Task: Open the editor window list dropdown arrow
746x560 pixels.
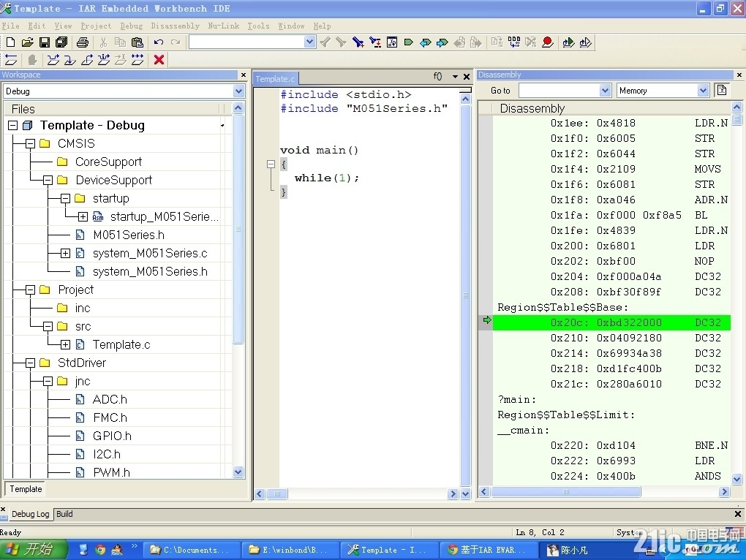Action: coord(455,77)
